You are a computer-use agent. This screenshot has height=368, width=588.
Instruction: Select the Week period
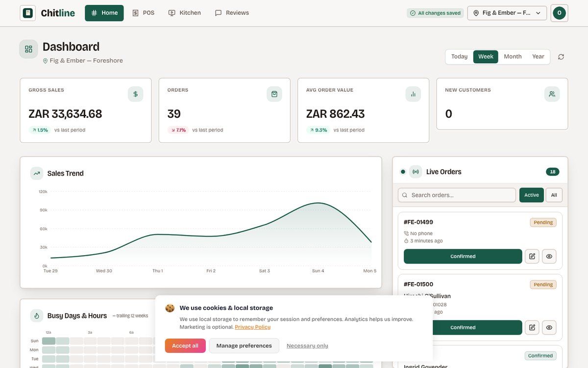486,57
